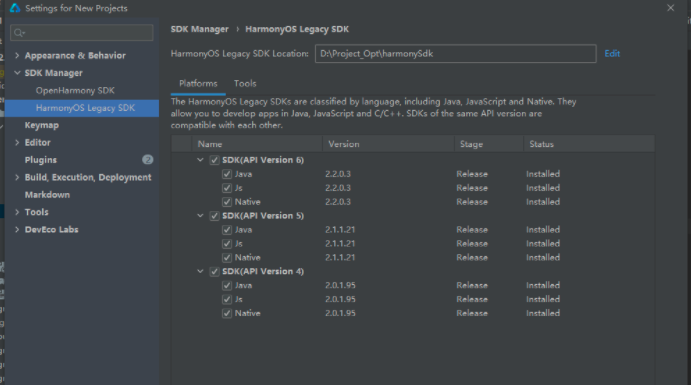691x385 pixels.
Task: Open Markdown settings
Action: (x=47, y=195)
